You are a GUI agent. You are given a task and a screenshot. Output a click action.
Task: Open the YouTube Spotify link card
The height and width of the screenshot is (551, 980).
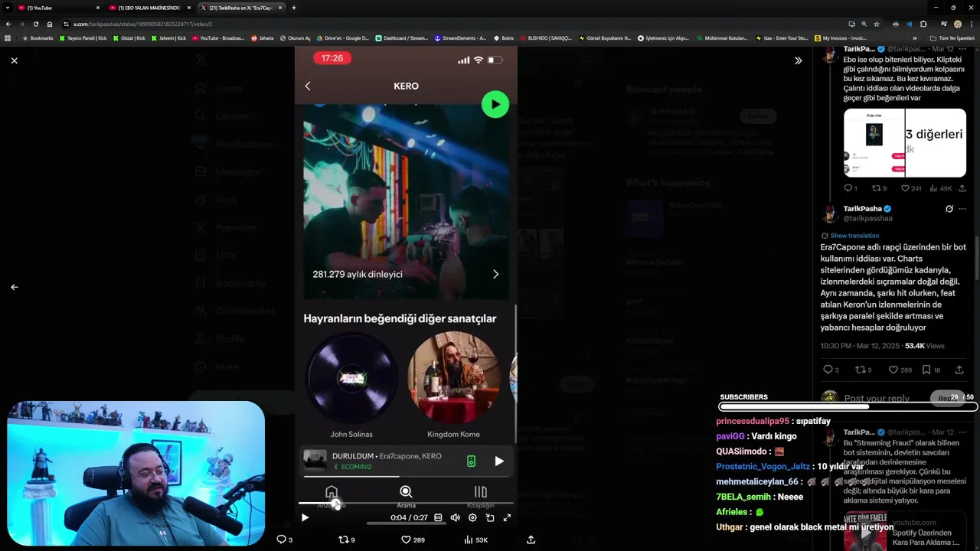905,531
